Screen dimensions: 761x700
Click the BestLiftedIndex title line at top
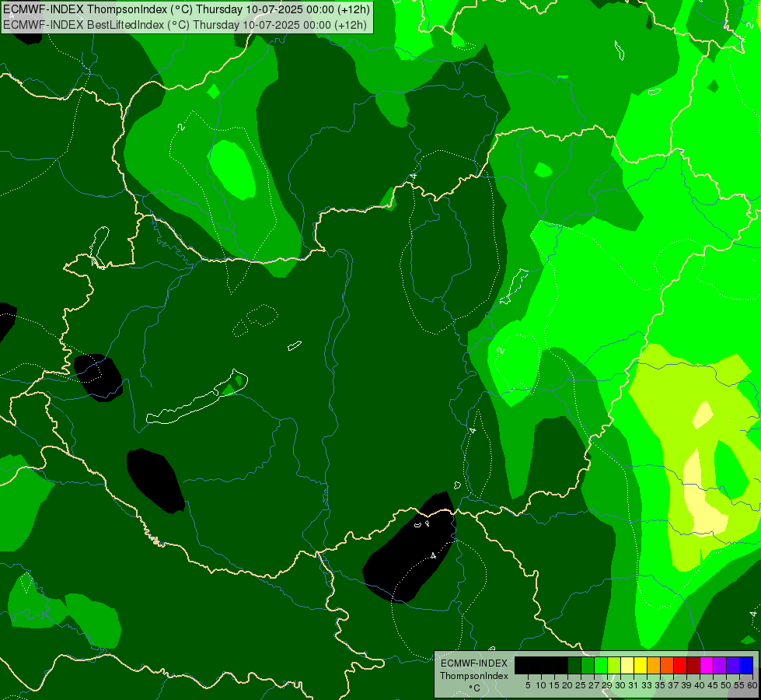point(185,25)
